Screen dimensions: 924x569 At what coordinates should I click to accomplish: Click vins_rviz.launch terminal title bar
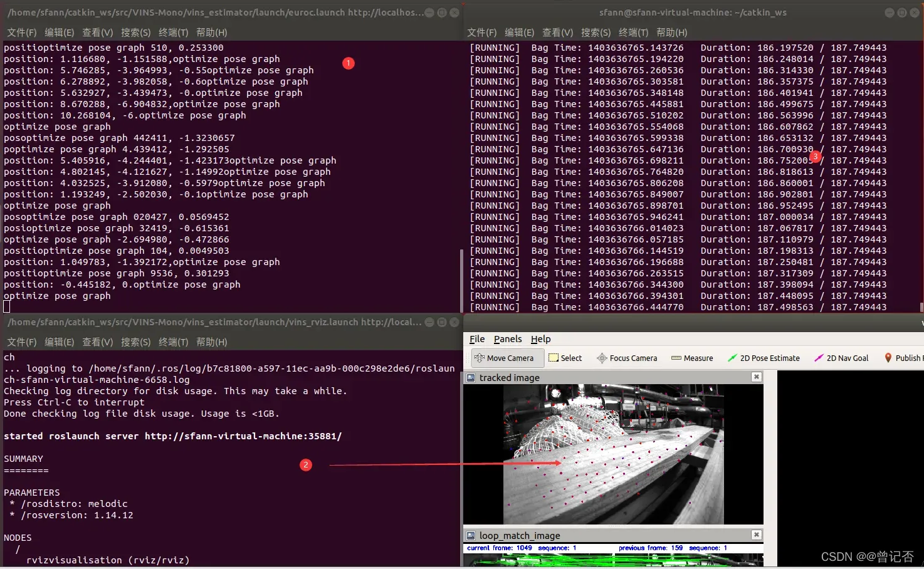point(232,321)
